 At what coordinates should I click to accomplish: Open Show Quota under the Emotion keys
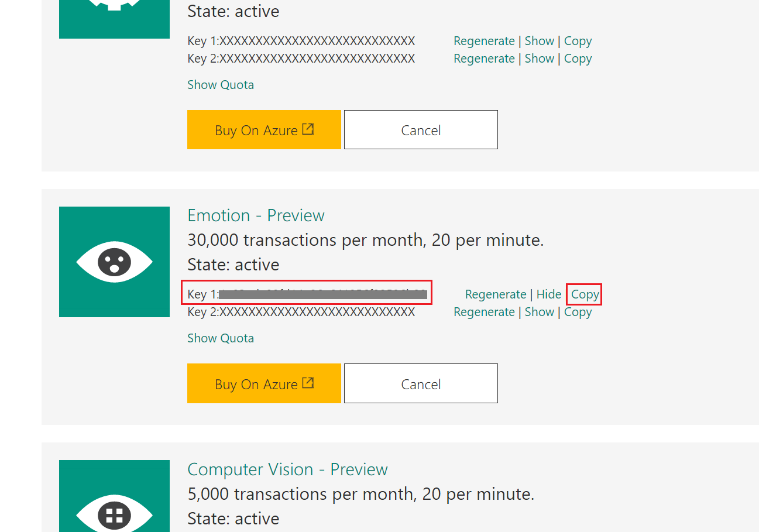point(221,338)
